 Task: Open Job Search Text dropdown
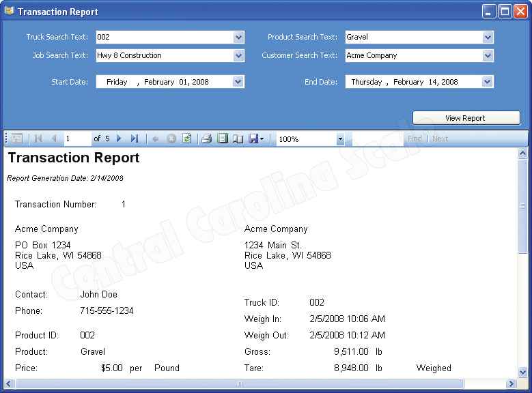click(x=238, y=55)
